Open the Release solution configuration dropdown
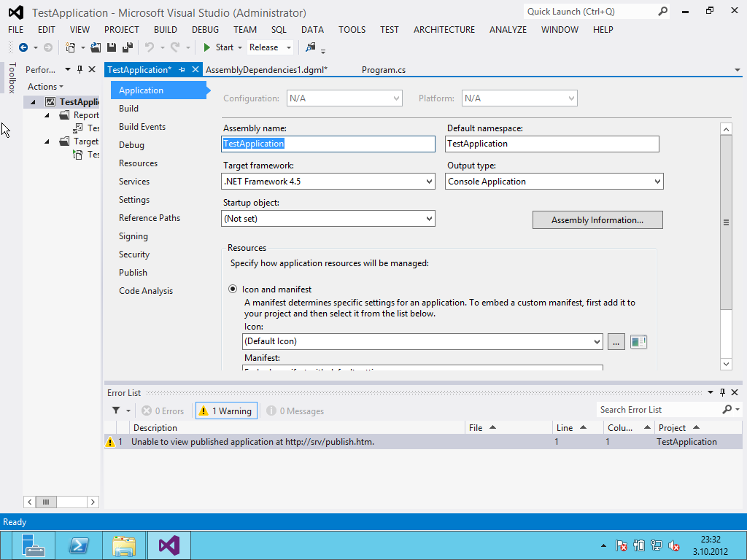Viewport: 747px width, 560px height. (289, 47)
